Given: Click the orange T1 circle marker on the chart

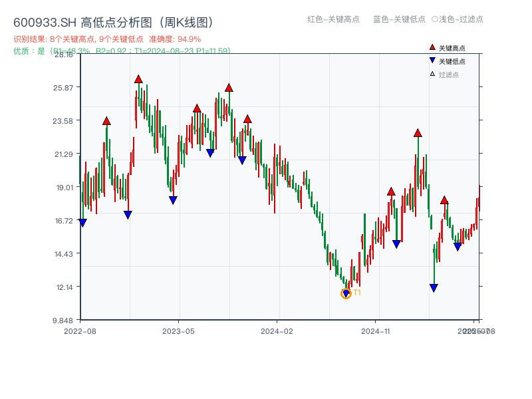Looking at the screenshot, I should tap(346, 293).
